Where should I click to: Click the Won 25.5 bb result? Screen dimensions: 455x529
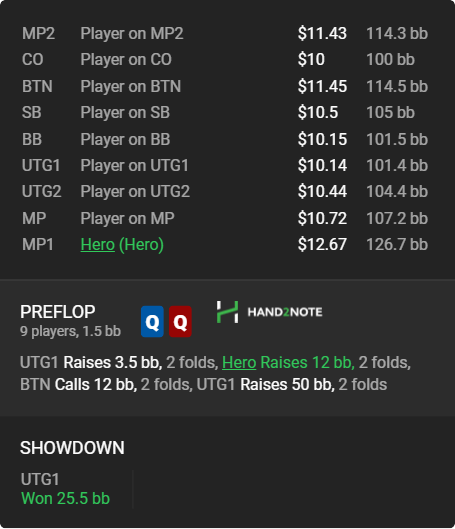[65, 498]
